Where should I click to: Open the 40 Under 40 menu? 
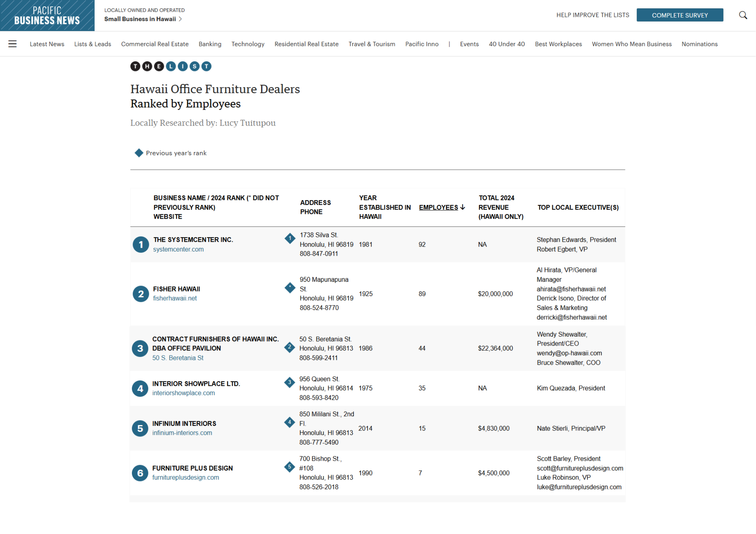507,44
